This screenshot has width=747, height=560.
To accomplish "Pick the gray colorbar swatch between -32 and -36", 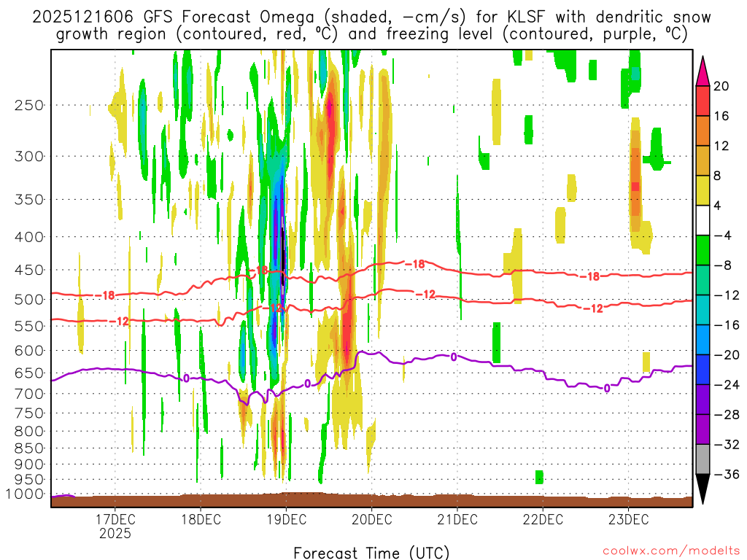I will coord(703,459).
